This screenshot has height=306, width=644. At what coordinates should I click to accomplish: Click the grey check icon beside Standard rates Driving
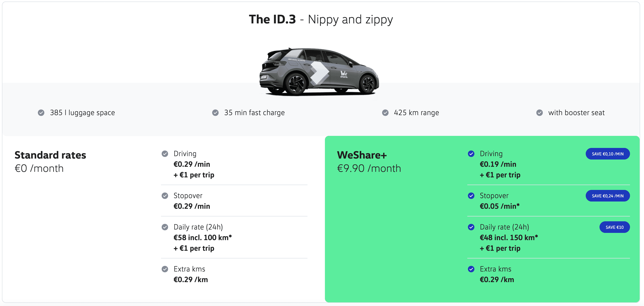165,154
